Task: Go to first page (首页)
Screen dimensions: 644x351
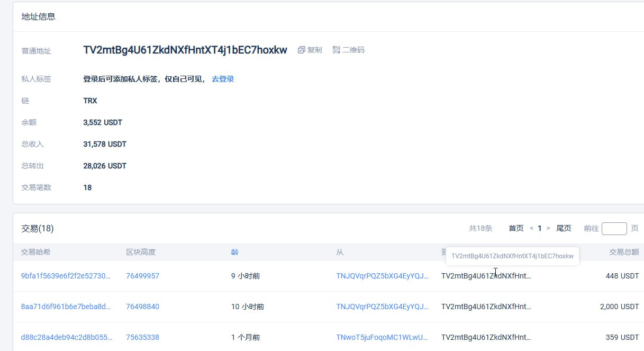Action: click(x=516, y=228)
